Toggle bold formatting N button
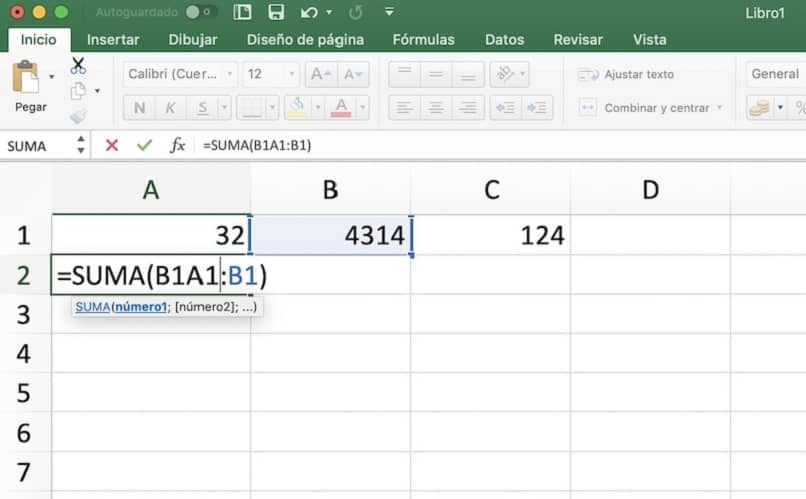The height and width of the screenshot is (499, 806). coord(139,107)
